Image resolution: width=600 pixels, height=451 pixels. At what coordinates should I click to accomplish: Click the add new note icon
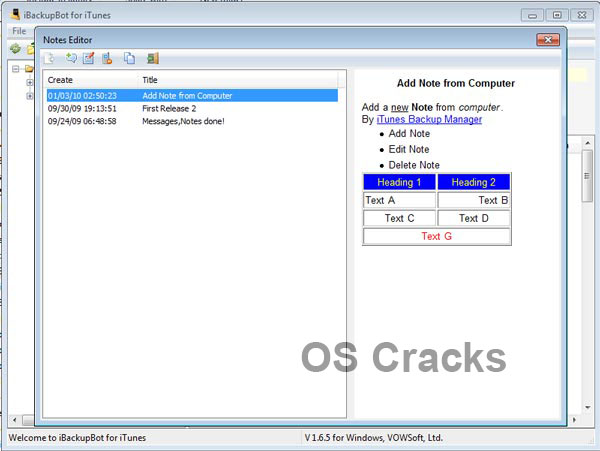tap(71, 58)
